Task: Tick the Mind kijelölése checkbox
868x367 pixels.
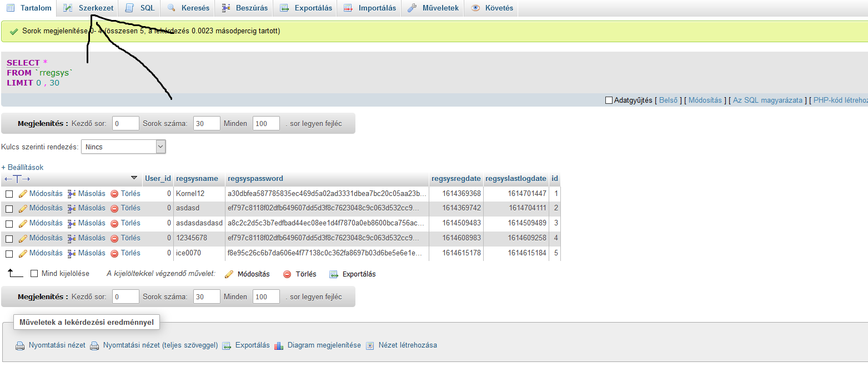Action: pyautogui.click(x=34, y=274)
